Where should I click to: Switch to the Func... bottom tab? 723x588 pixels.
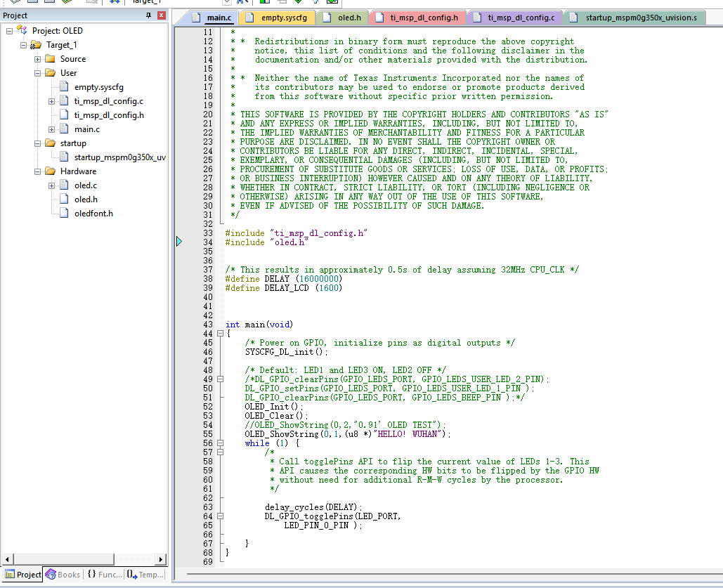tap(105, 575)
